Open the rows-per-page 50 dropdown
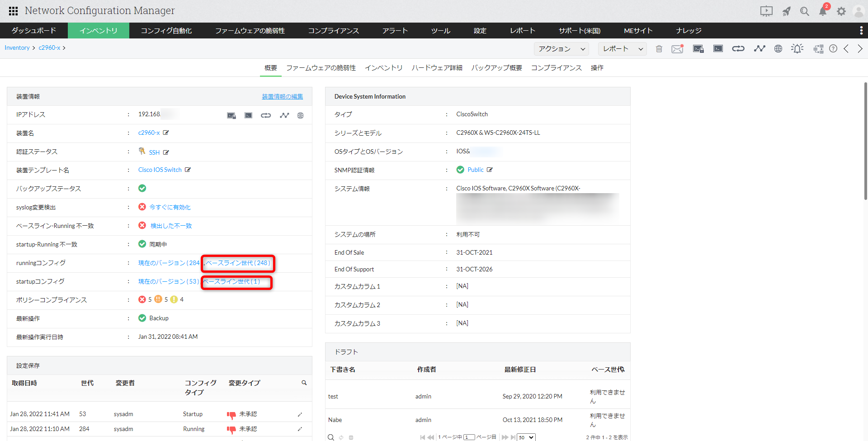This screenshot has width=868, height=441. click(526, 437)
